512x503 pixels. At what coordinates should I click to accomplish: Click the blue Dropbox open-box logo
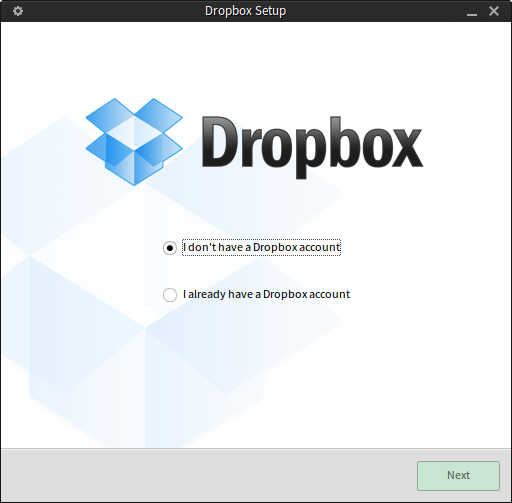[x=134, y=142]
